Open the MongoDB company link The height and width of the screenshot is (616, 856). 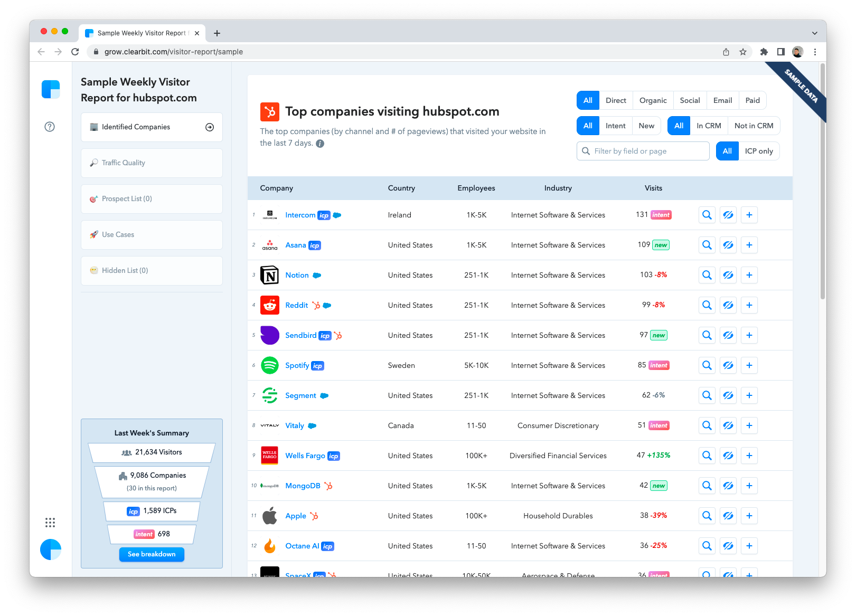303,486
